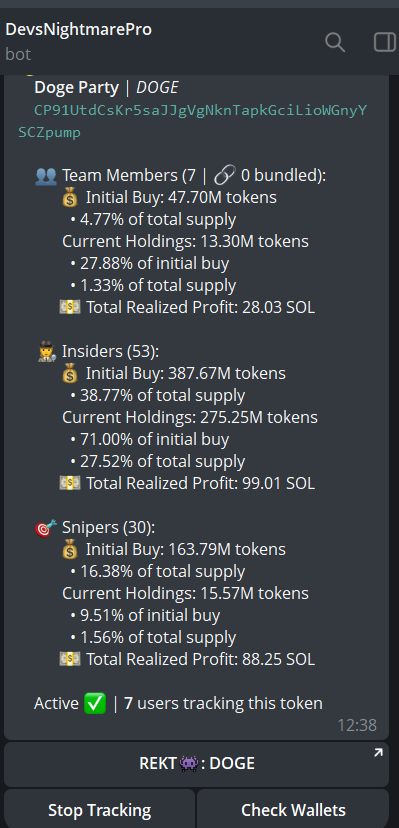Click cash emoji beside 28.03 SOL profit
Image resolution: width=399 pixels, height=828 pixels.
pos(70,307)
